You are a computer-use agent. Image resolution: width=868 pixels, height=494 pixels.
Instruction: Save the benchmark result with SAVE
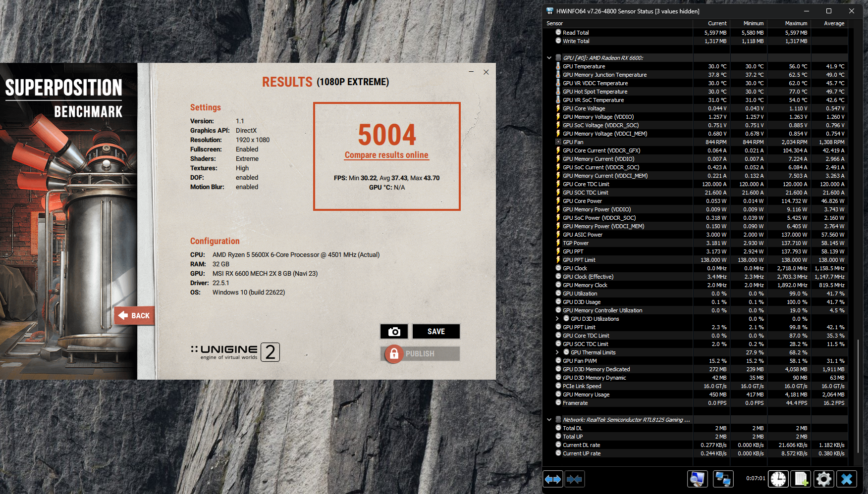(436, 332)
